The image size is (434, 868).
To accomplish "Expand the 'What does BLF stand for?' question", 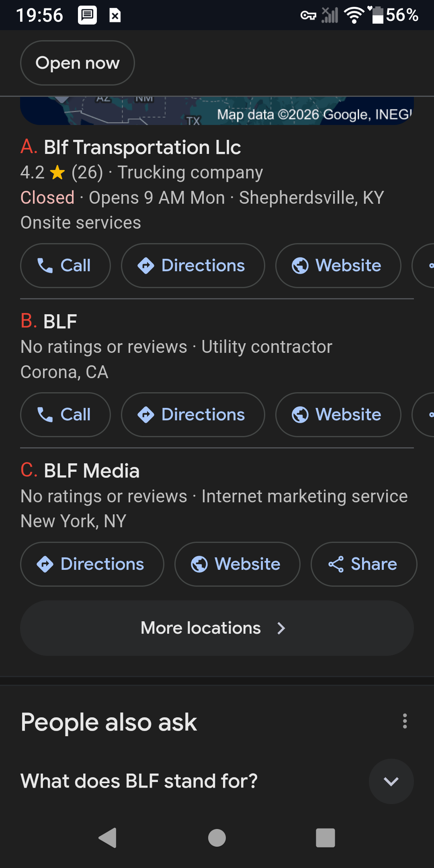I will coord(391,781).
